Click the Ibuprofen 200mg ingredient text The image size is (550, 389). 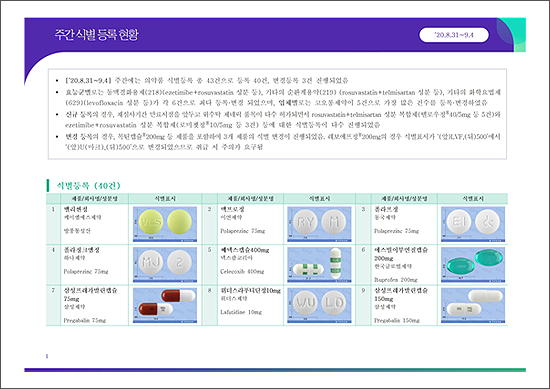396,280
